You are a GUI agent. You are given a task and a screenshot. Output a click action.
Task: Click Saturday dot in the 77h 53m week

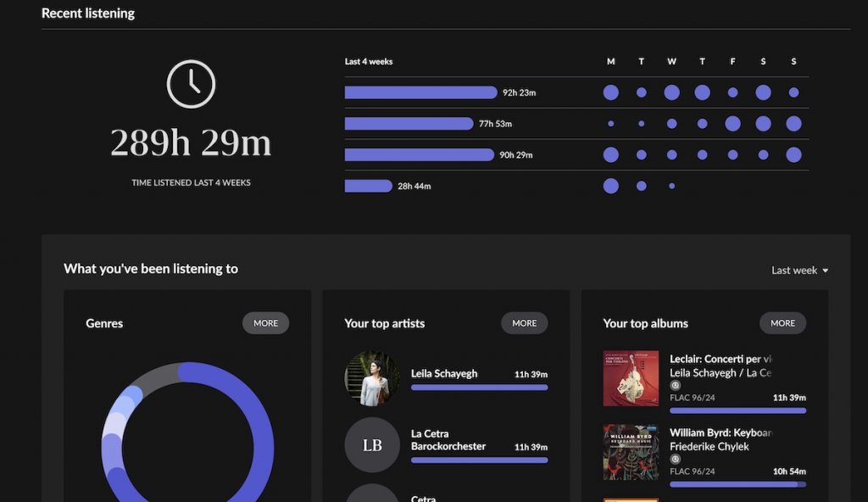[x=763, y=124]
